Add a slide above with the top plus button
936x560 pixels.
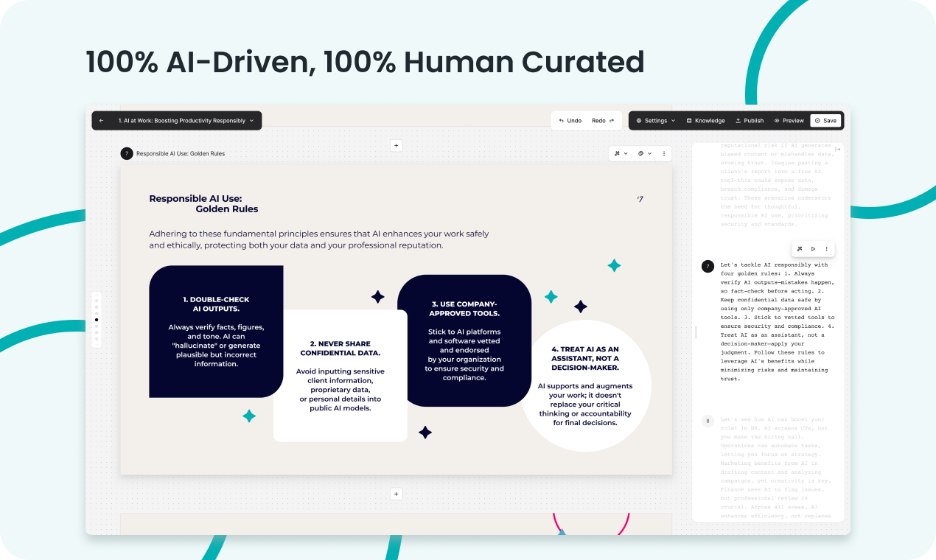pyautogui.click(x=396, y=146)
